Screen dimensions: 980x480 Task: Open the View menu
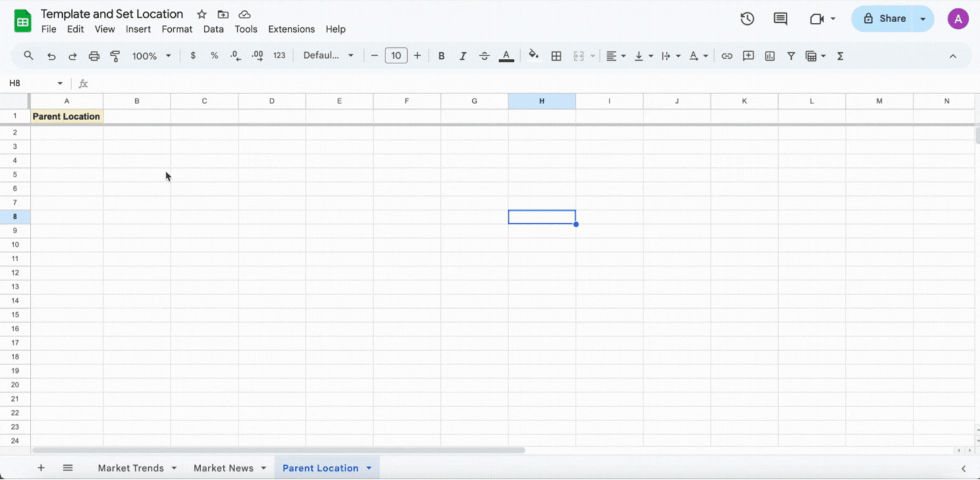pos(105,29)
